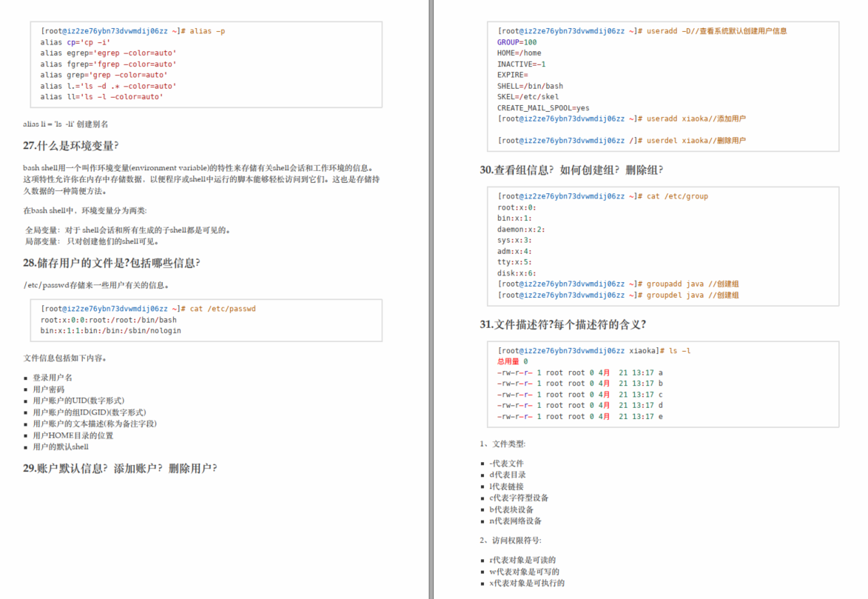Click bullet '用户HOME目录的位置'

click(x=73, y=435)
